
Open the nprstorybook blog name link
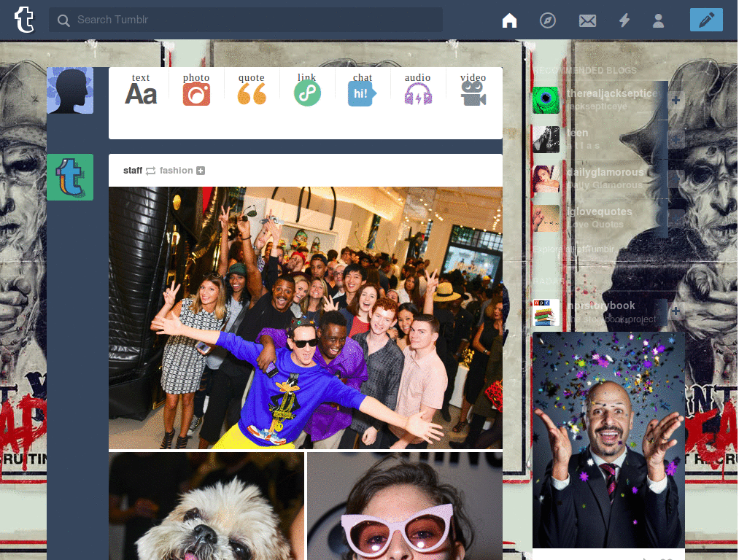(x=601, y=306)
